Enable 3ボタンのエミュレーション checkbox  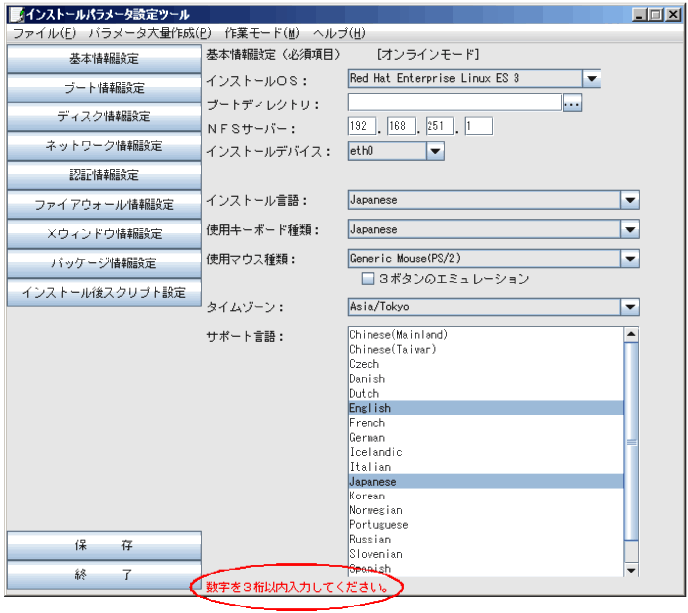(368, 279)
